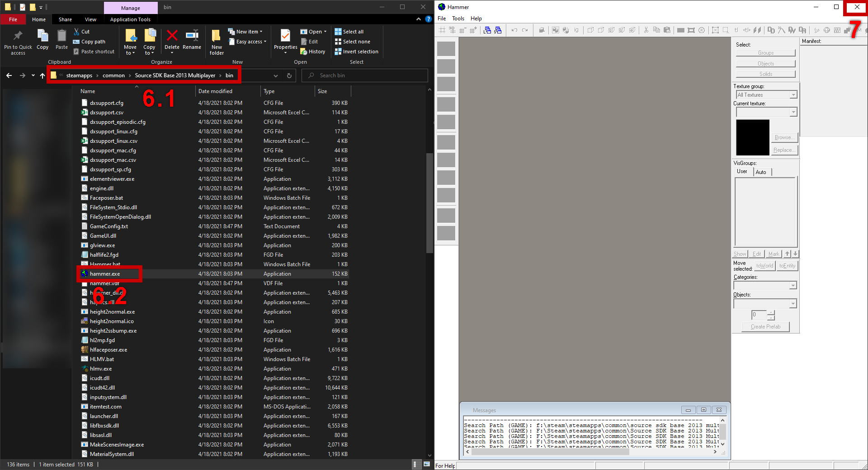This screenshot has width=868, height=470.
Task: Collapse the Explorer ribbon chevron
Action: click(418, 19)
